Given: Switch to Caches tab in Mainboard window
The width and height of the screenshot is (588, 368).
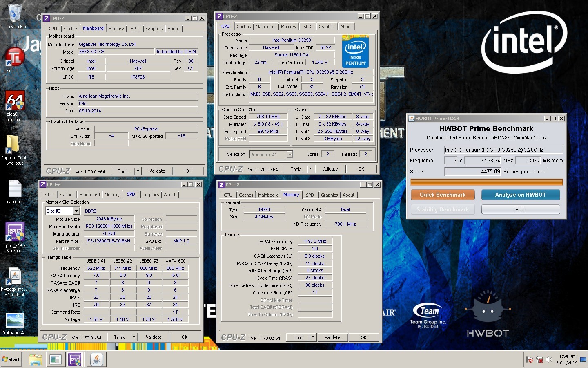Looking at the screenshot, I should [71, 29].
